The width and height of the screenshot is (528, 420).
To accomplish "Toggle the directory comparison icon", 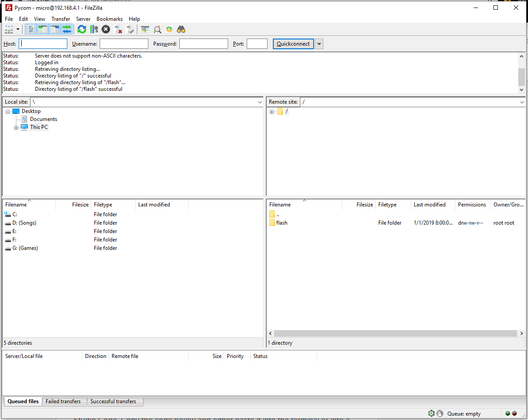I will pyautogui.click(x=157, y=30).
